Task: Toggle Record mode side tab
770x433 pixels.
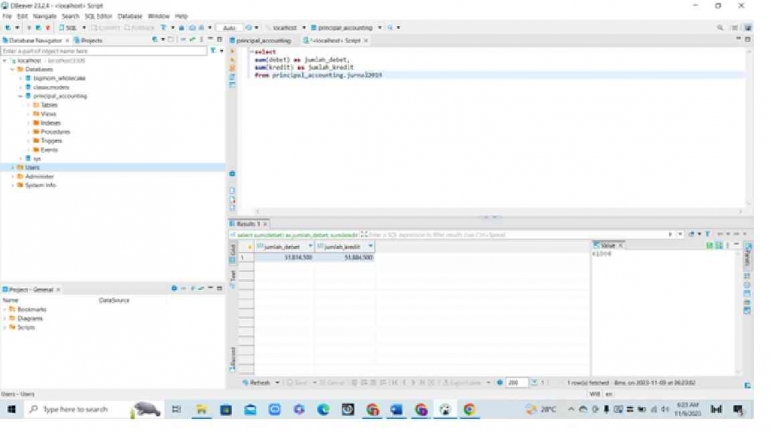Action: tap(233, 358)
